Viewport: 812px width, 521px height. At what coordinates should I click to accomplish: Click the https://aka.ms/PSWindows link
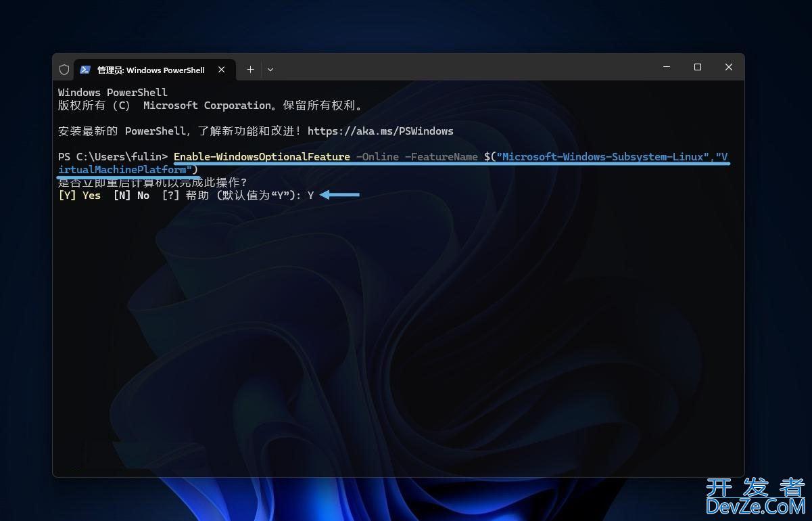click(381, 131)
